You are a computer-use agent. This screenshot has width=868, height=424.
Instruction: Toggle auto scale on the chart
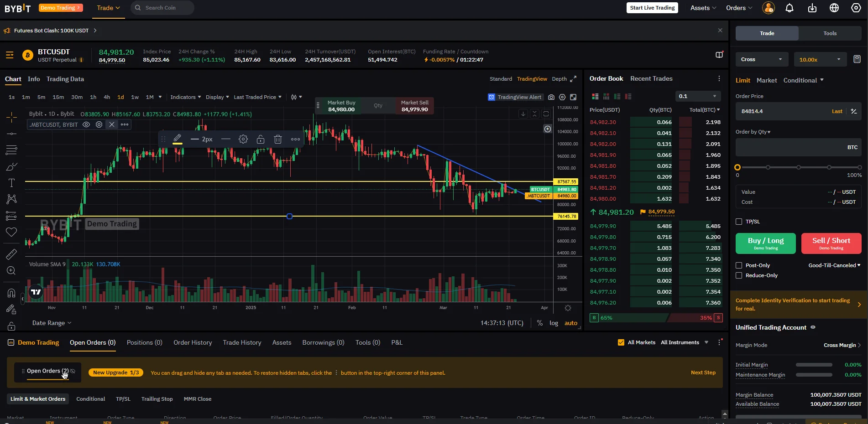(x=571, y=323)
